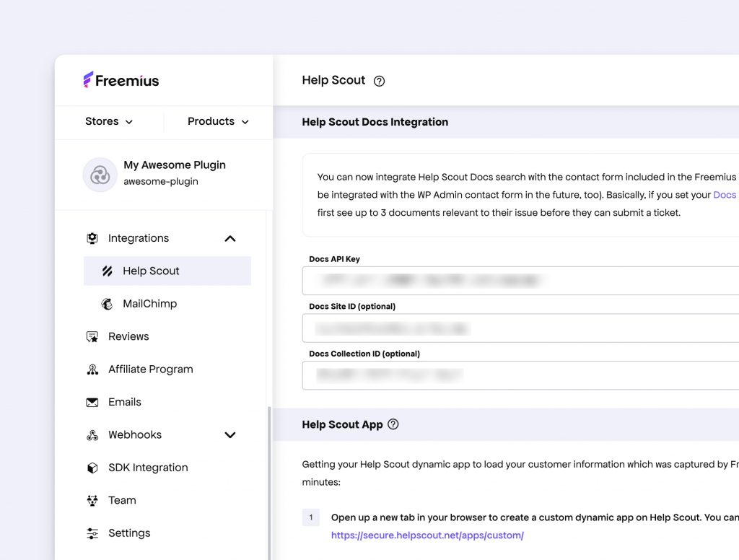Select Help Scout in sidebar
Screen dimensions: 739x560
point(167,271)
